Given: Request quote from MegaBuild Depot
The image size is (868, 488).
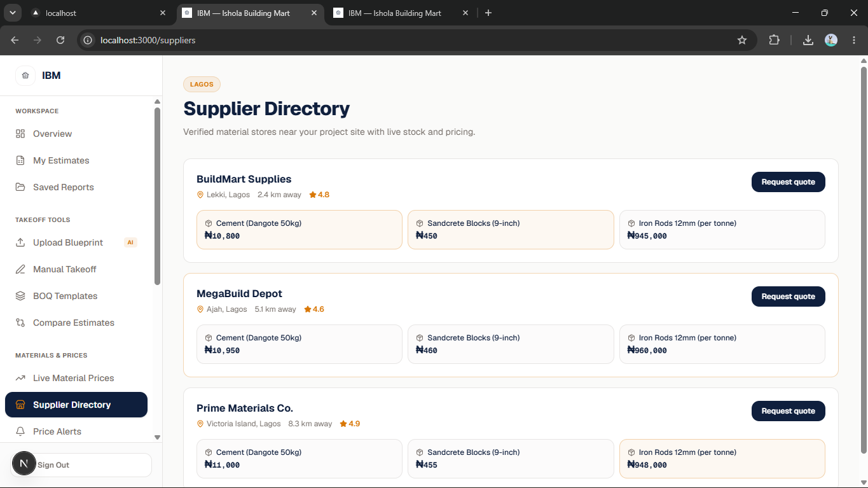Looking at the screenshot, I should [x=788, y=296].
